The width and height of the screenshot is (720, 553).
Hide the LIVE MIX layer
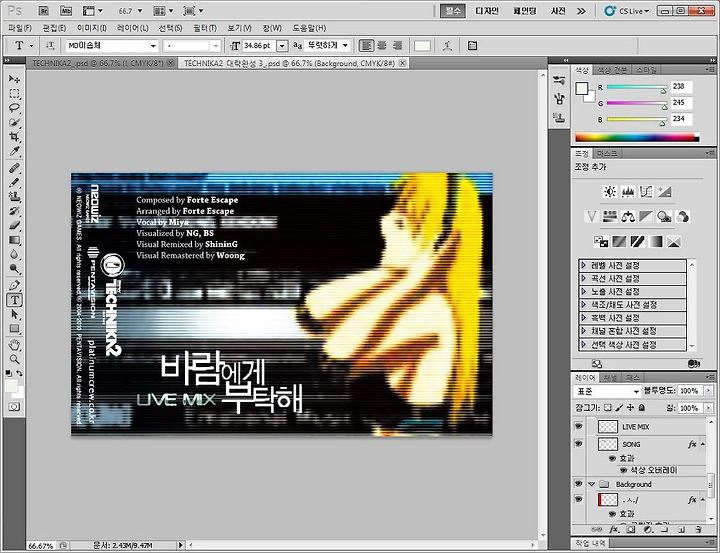coord(579,426)
